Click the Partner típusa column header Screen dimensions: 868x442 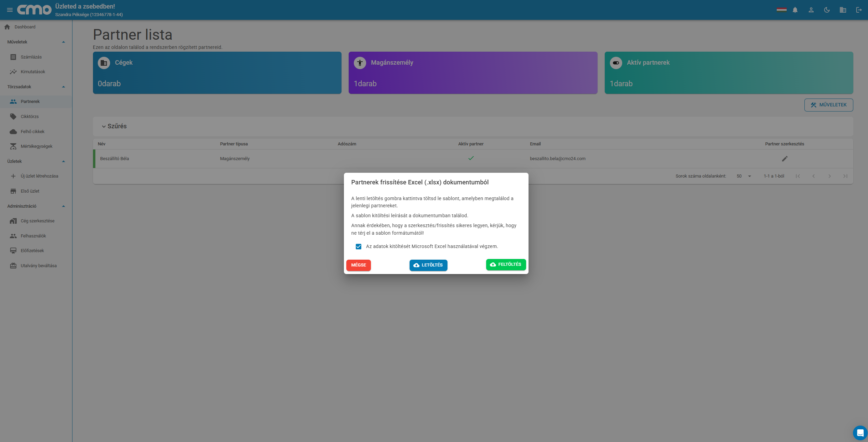[234, 144]
